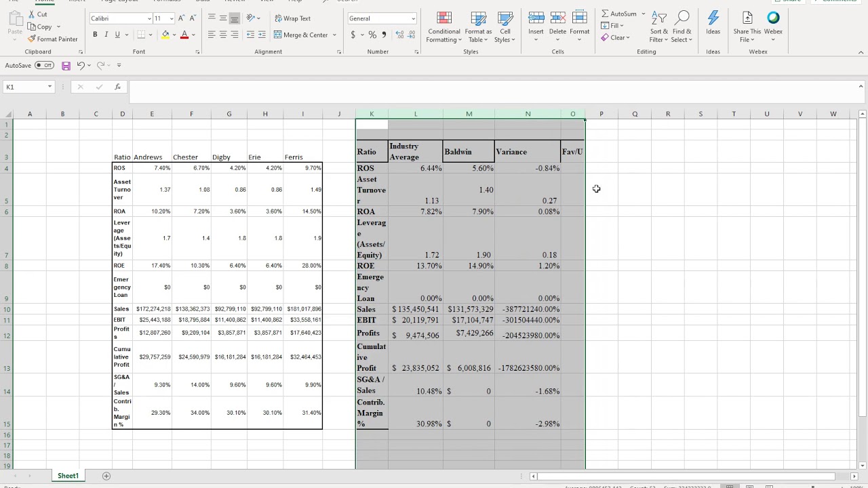
Task: Add a new sheet with plus button
Action: [x=106, y=476]
